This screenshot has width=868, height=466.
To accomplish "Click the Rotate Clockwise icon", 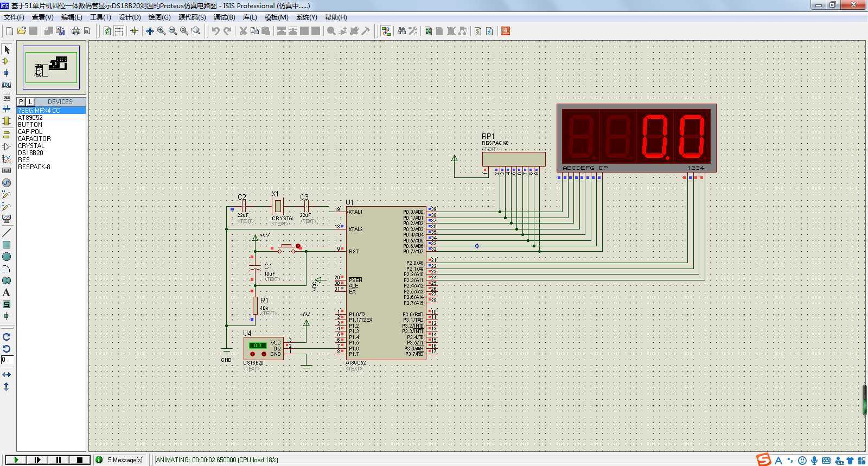I will pos(7,336).
